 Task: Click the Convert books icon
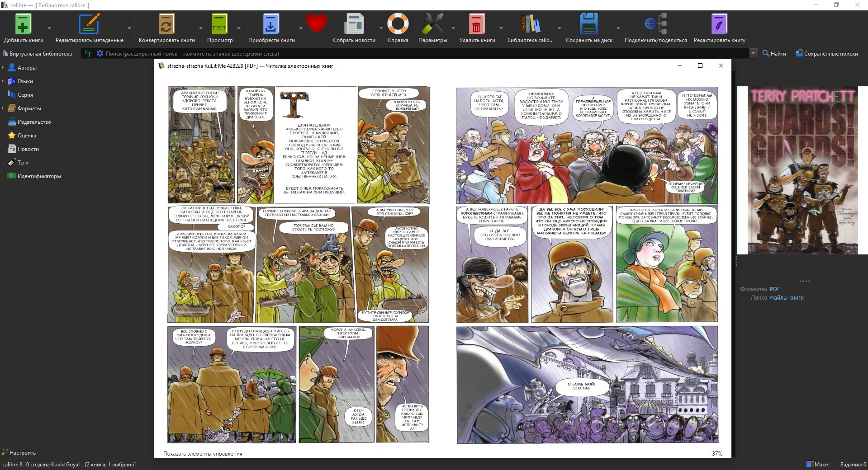point(166,24)
